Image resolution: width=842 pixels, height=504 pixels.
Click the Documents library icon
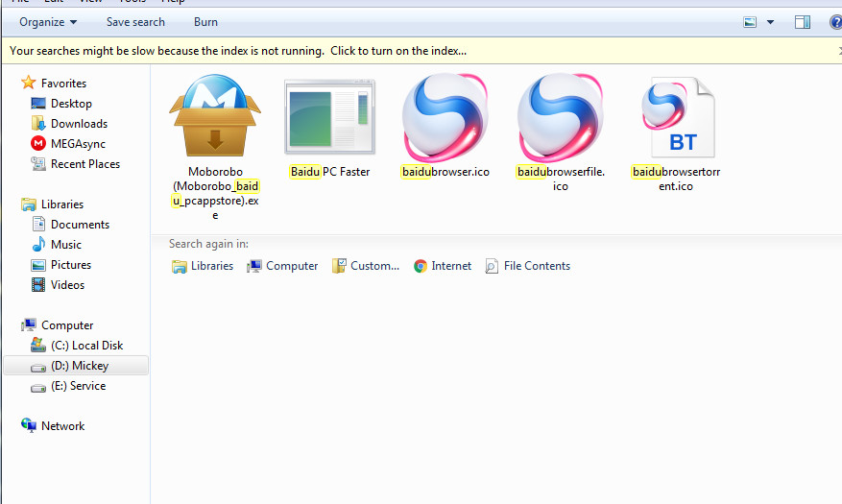tap(38, 224)
